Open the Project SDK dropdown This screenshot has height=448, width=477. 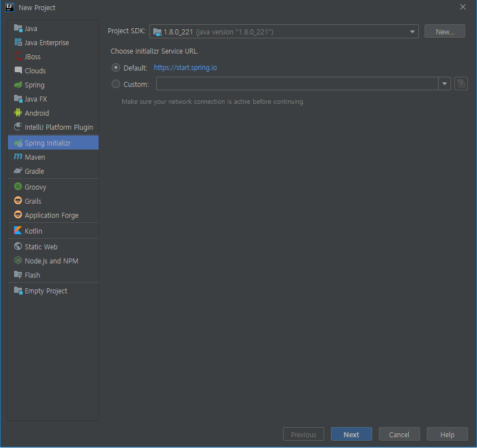[284, 32]
